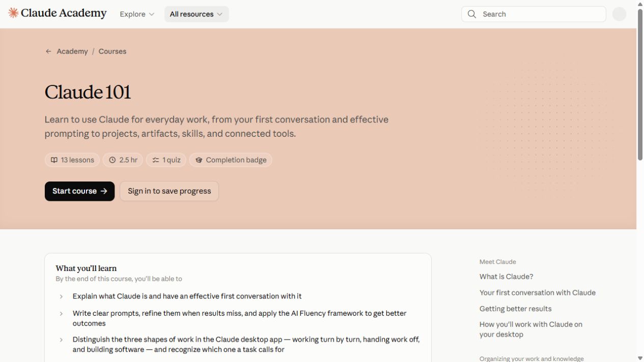644x362 pixels.
Task: Jump to 'What is Claude?' lesson
Action: (506, 277)
